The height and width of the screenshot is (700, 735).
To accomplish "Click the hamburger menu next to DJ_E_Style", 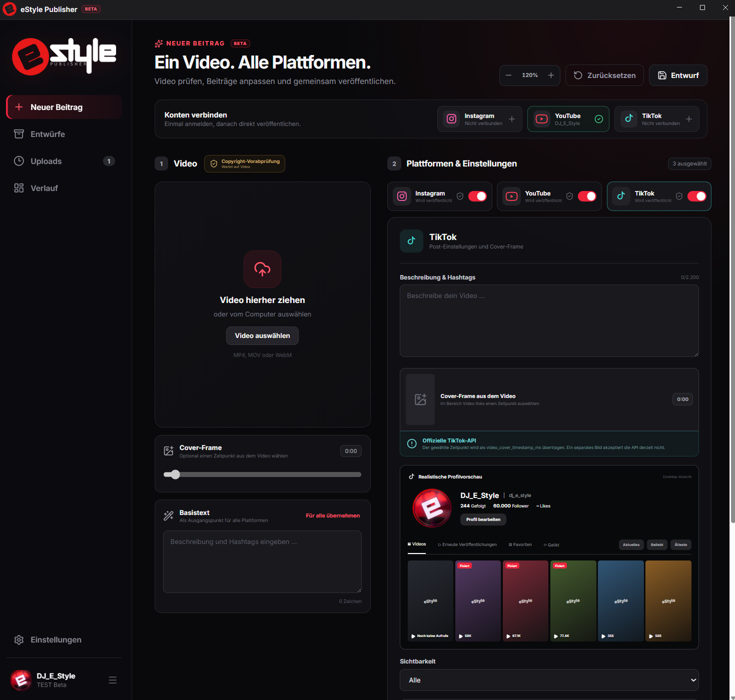I will [x=113, y=680].
